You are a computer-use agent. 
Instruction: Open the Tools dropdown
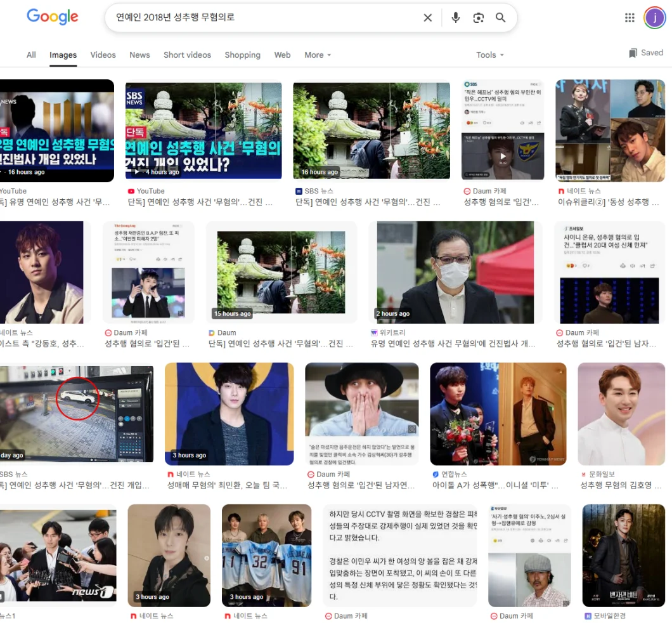[490, 55]
